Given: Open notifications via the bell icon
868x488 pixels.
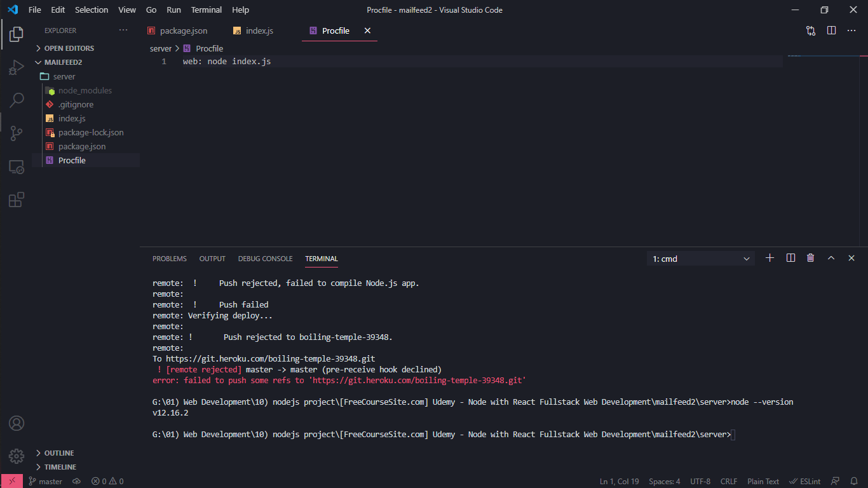Looking at the screenshot, I should [854, 481].
